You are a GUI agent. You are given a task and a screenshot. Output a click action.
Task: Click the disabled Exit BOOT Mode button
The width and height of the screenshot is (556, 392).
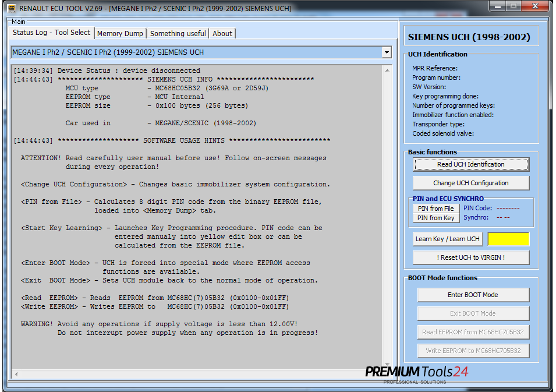point(473,313)
